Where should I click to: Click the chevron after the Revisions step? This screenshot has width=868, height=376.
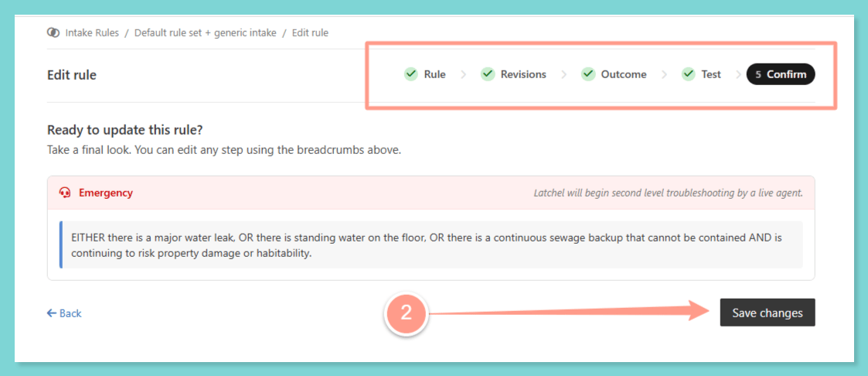(563, 75)
